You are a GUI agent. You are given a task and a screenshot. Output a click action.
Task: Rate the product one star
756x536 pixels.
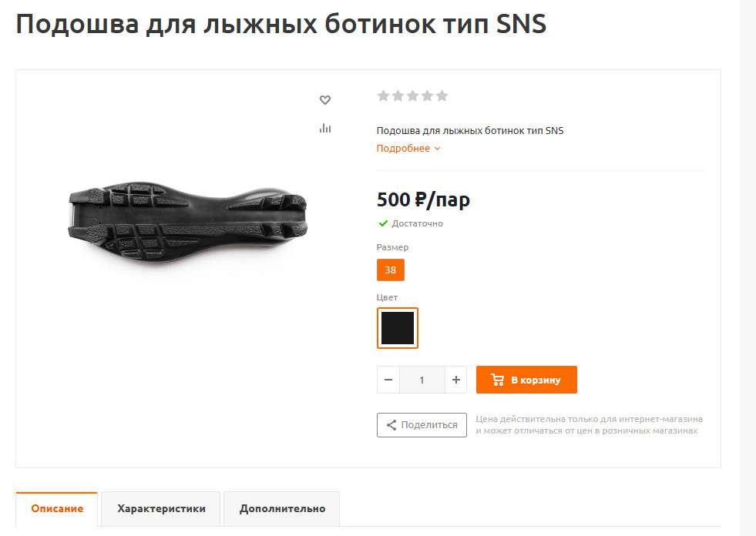(383, 96)
